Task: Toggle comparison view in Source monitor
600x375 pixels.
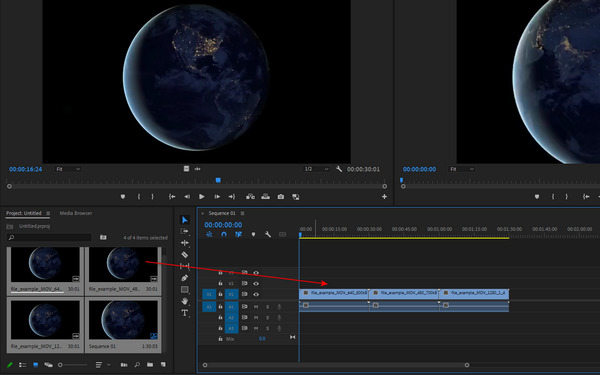Action: (296, 197)
